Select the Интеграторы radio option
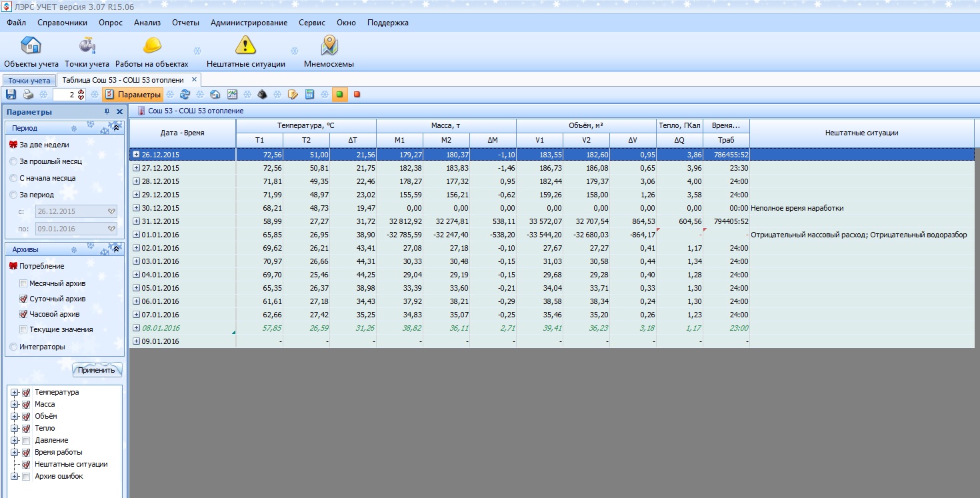This screenshot has width=980, height=498. [x=37, y=347]
